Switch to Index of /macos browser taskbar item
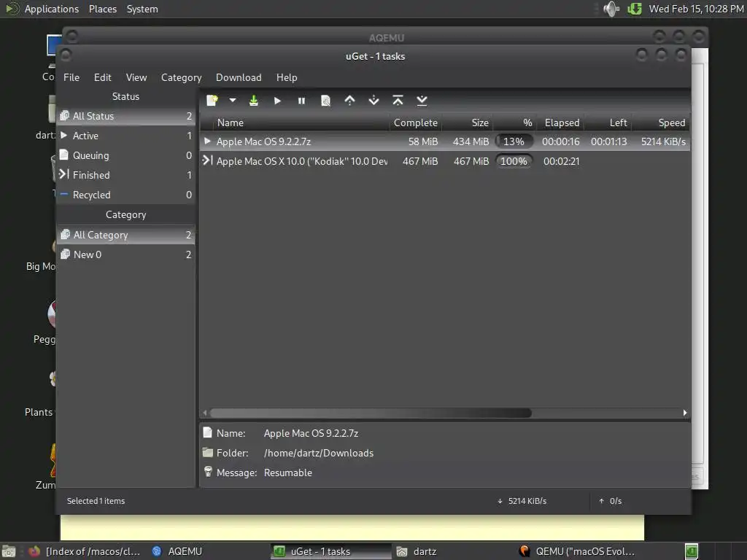 (85, 551)
